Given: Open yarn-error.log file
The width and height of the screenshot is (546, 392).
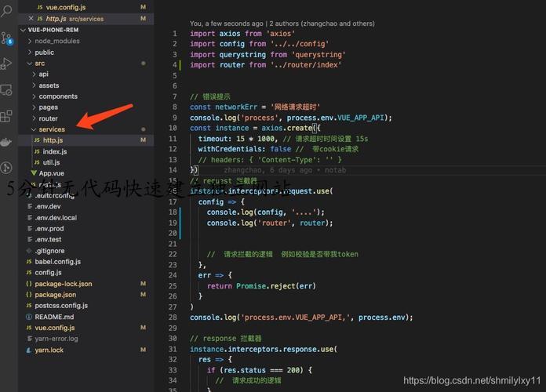Looking at the screenshot, I should 56,339.
